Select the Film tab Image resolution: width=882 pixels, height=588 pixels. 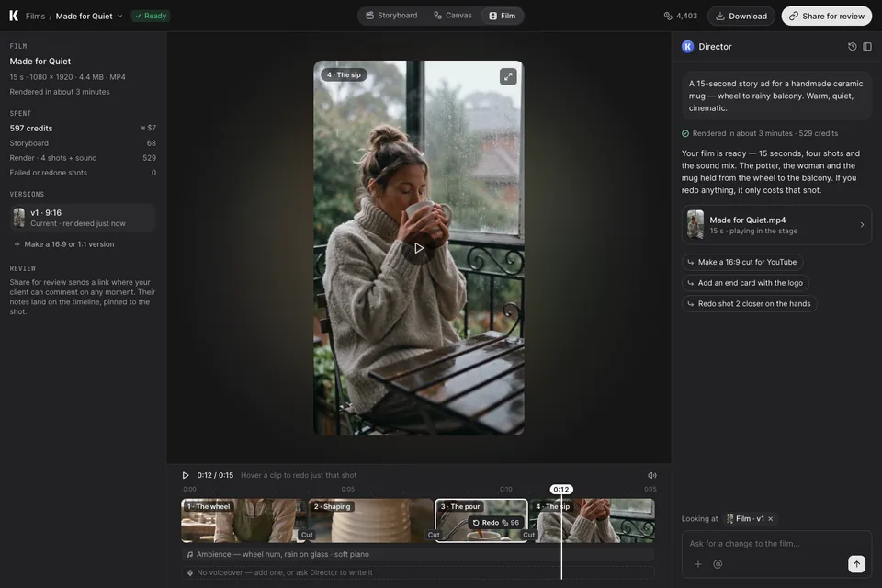point(503,16)
